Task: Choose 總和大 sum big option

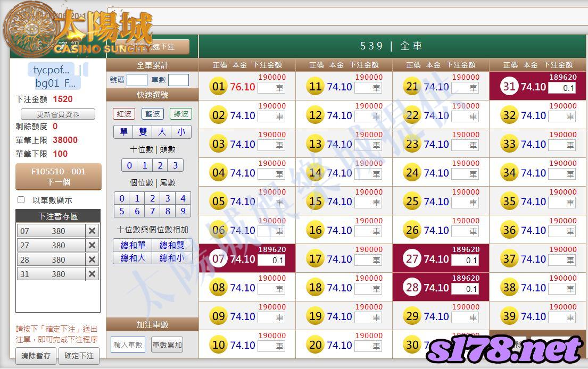Action: 132,258
